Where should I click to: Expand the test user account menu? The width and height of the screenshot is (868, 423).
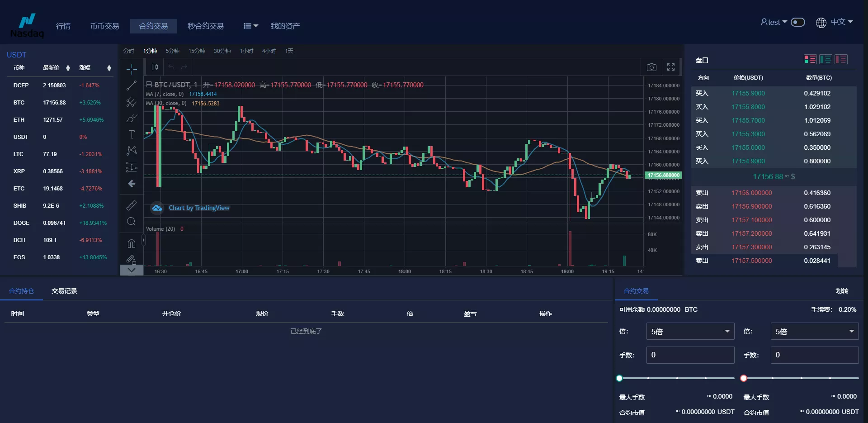774,22
